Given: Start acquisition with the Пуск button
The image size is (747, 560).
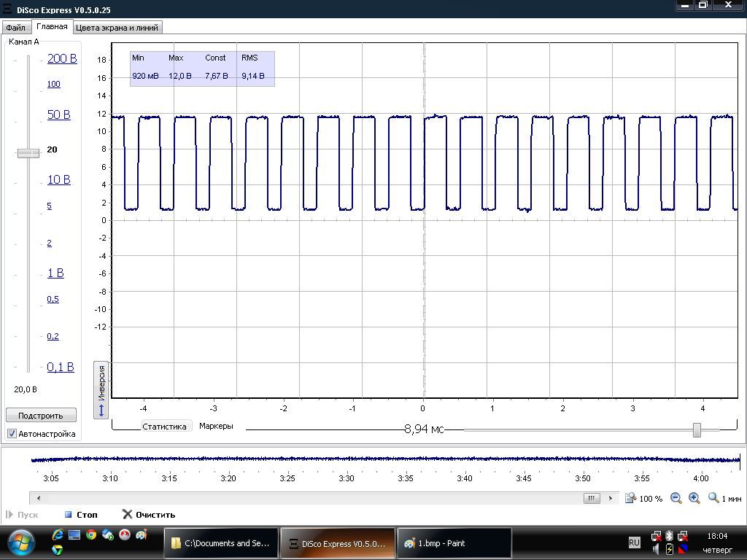Looking at the screenshot, I should pos(22,514).
